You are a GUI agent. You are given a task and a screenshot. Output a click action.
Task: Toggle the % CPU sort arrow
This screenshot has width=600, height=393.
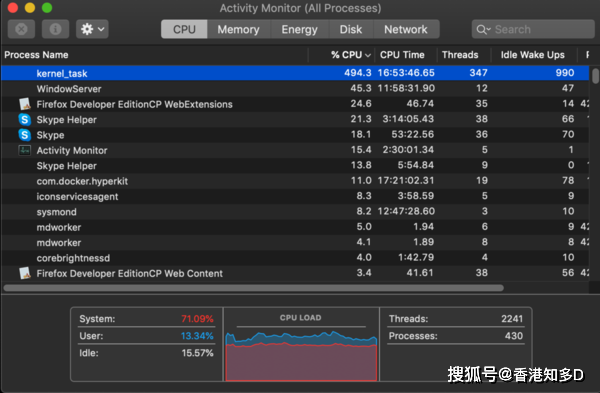pos(368,55)
